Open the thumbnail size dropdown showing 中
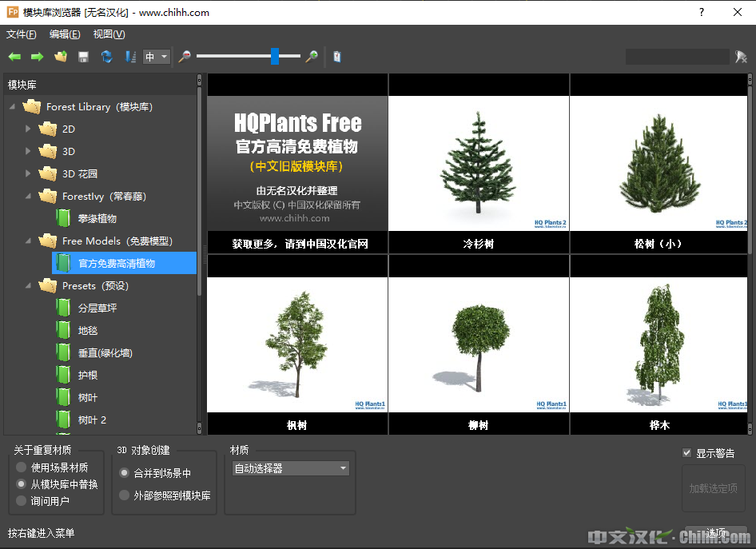Viewport: 756px width, 549px height. coord(157,57)
